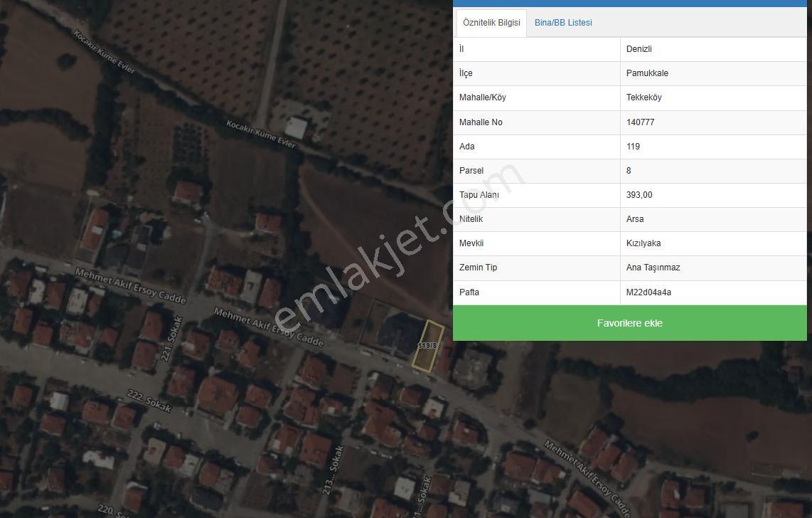This screenshot has height=518, width=812.
Task: Open the Bina/BB Listesi tab
Action: 563,23
